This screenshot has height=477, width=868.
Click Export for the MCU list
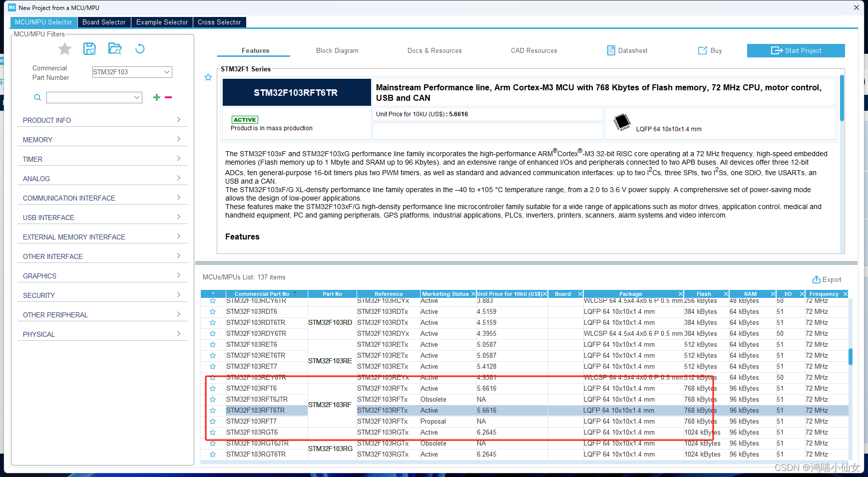(827, 279)
